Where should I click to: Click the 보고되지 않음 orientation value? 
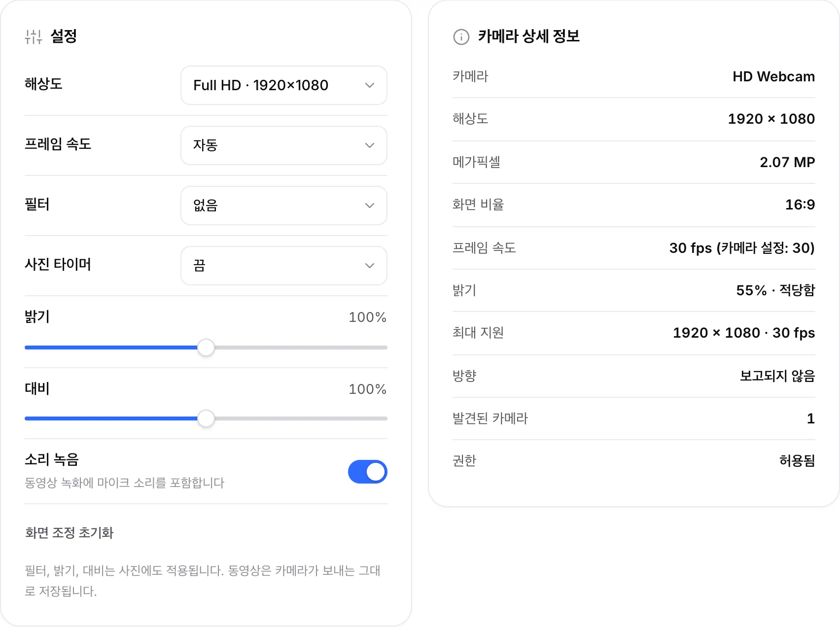click(x=777, y=376)
